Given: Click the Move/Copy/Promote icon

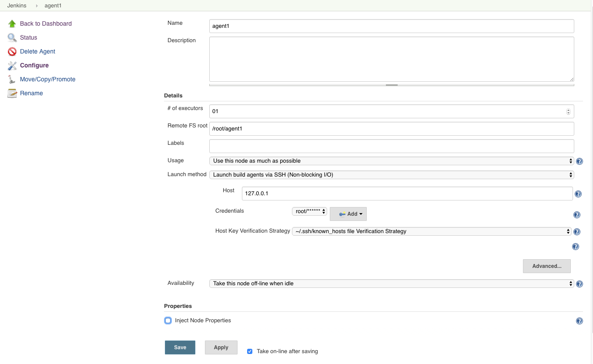Looking at the screenshot, I should tap(12, 79).
